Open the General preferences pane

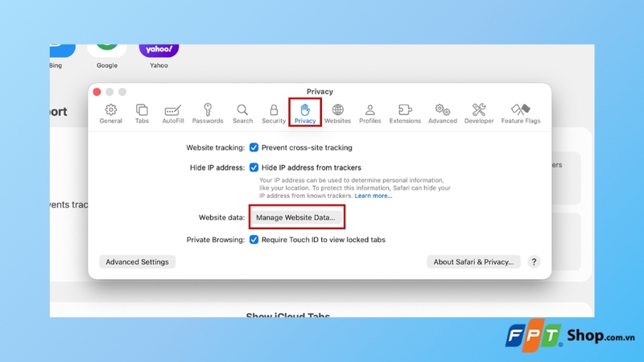[x=110, y=113]
